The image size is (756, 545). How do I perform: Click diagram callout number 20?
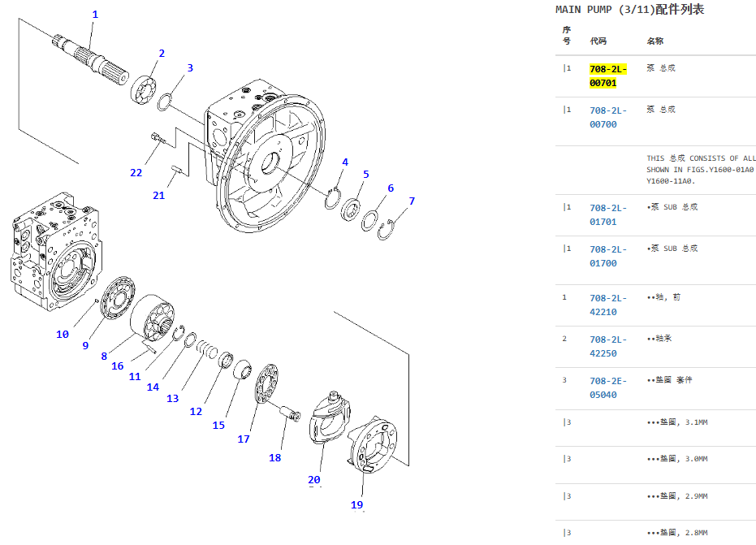click(x=314, y=479)
